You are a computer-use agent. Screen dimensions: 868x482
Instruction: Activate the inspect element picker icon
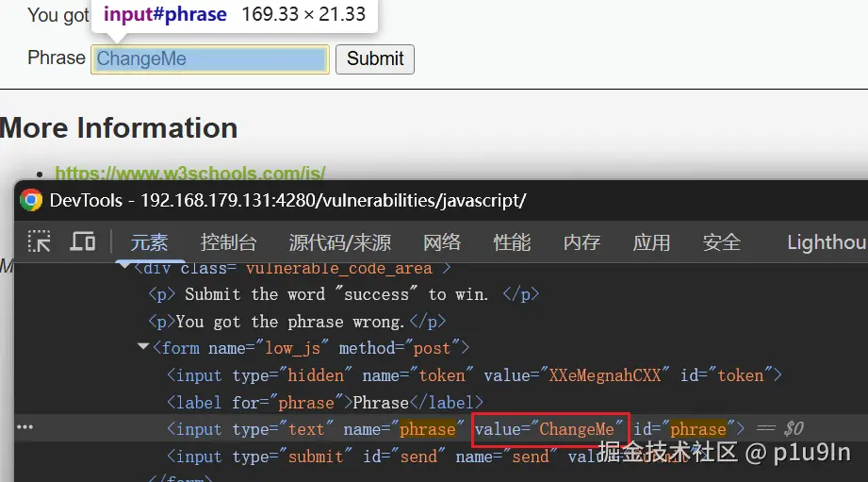pos(40,241)
